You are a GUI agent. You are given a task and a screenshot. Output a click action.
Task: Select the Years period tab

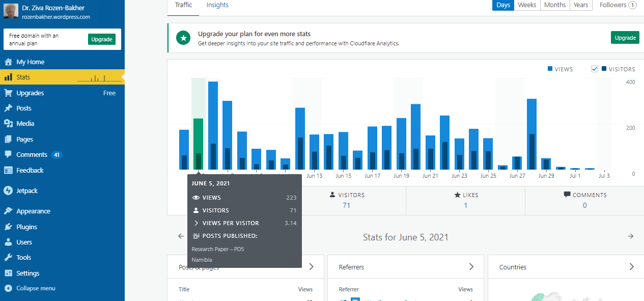click(581, 5)
